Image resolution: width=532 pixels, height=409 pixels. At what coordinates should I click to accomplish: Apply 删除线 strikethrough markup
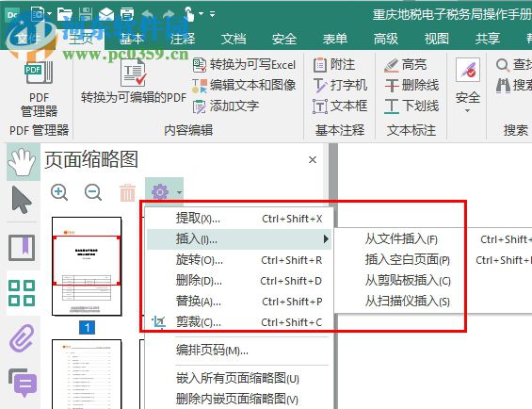coord(411,85)
